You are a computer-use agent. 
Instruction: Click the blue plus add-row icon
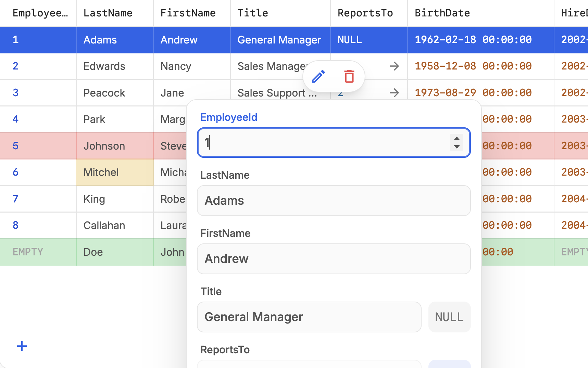coord(22,346)
